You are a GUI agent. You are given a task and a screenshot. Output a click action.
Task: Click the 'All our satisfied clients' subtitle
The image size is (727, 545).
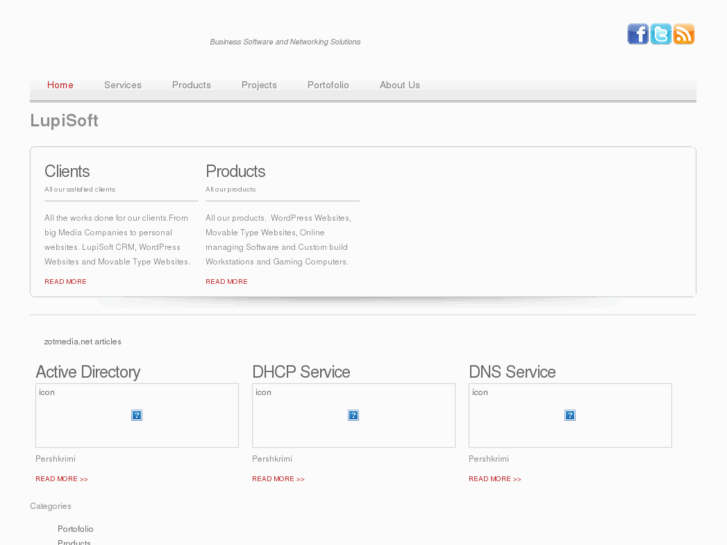(x=80, y=189)
